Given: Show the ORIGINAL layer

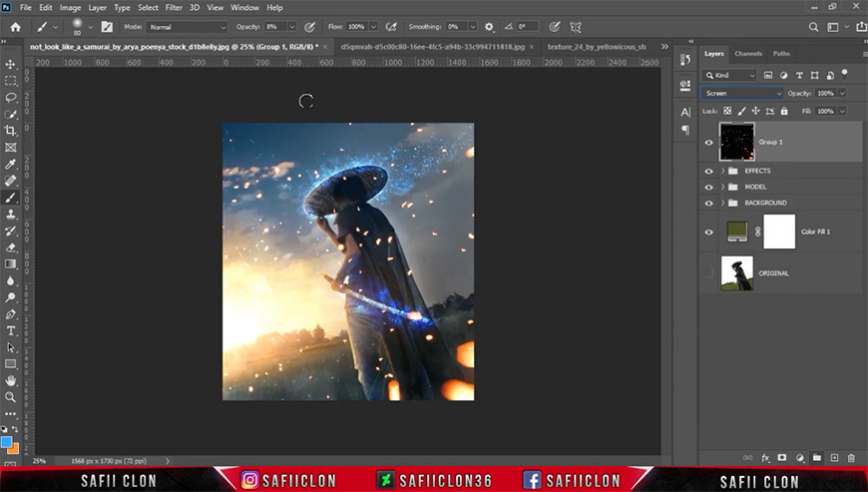Looking at the screenshot, I should coord(708,273).
